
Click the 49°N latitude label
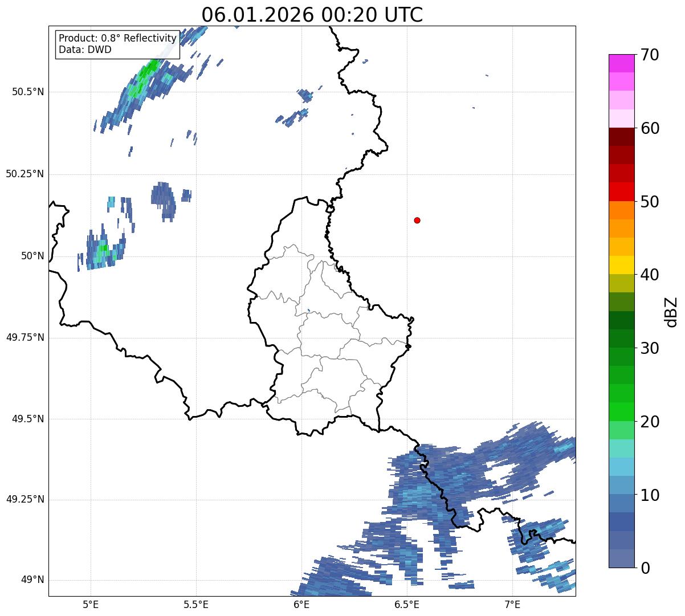click(x=32, y=580)
